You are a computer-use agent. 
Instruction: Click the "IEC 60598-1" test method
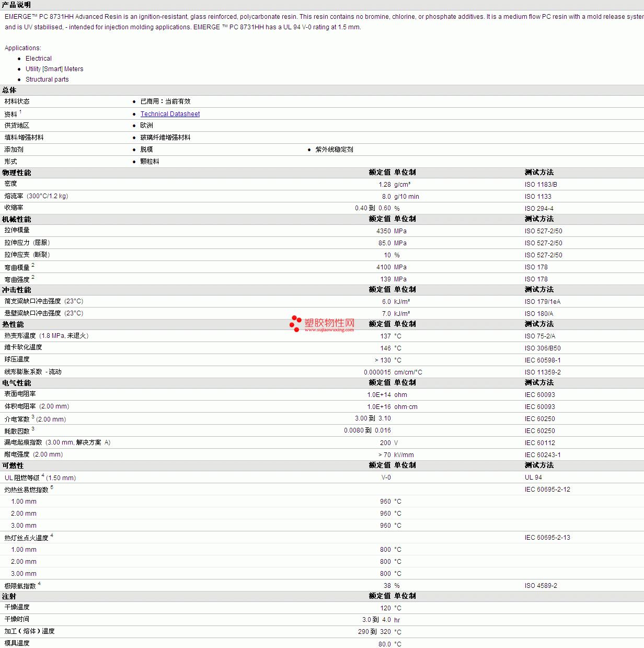543,360
